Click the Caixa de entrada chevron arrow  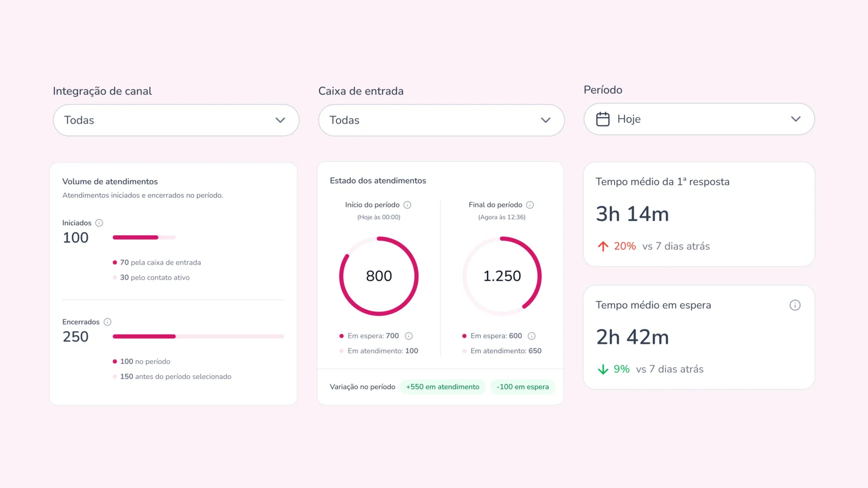[x=545, y=120]
